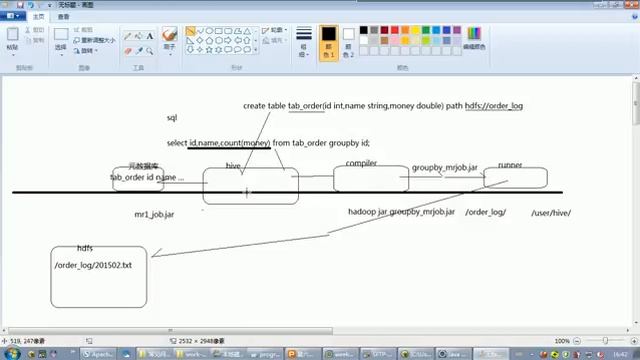The width and height of the screenshot is (640, 360).
Task: Pick the Down arrow shape
Action: point(190,49)
